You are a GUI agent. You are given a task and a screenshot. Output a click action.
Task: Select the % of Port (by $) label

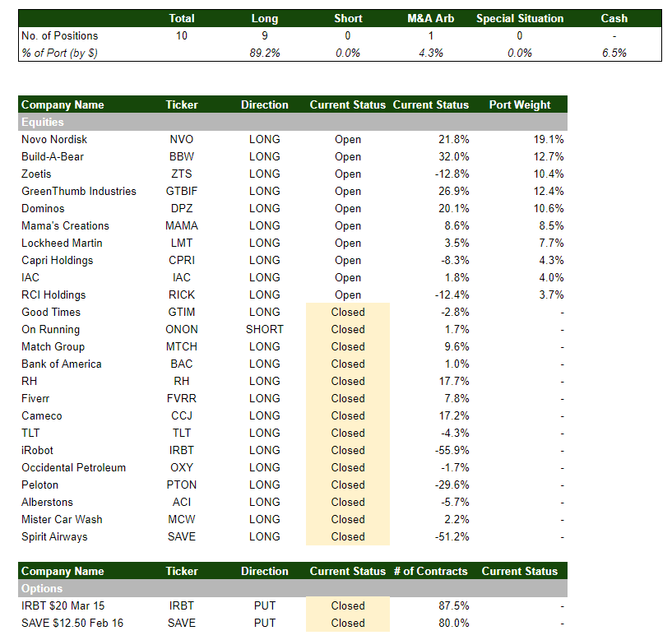[x=59, y=53]
